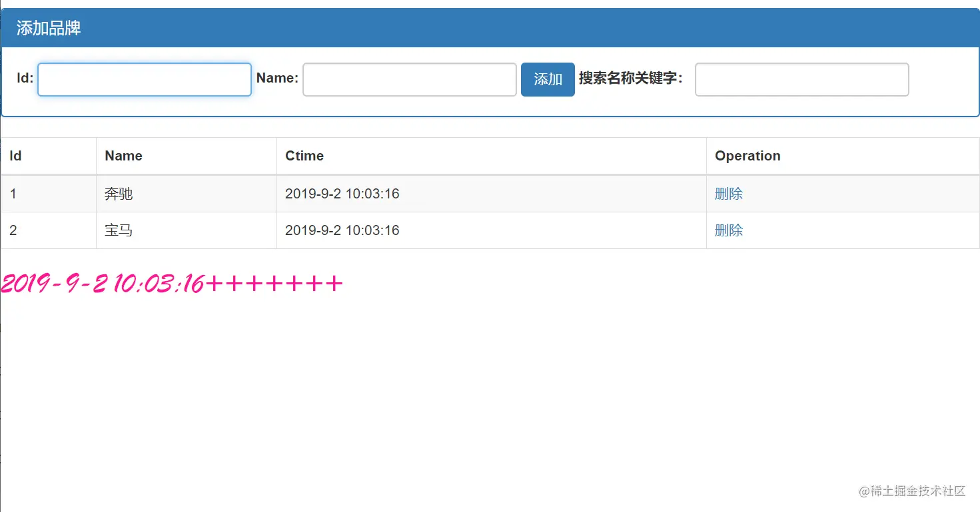Delete the 宝马 row via 删除
The image size is (980, 512).
(729, 230)
